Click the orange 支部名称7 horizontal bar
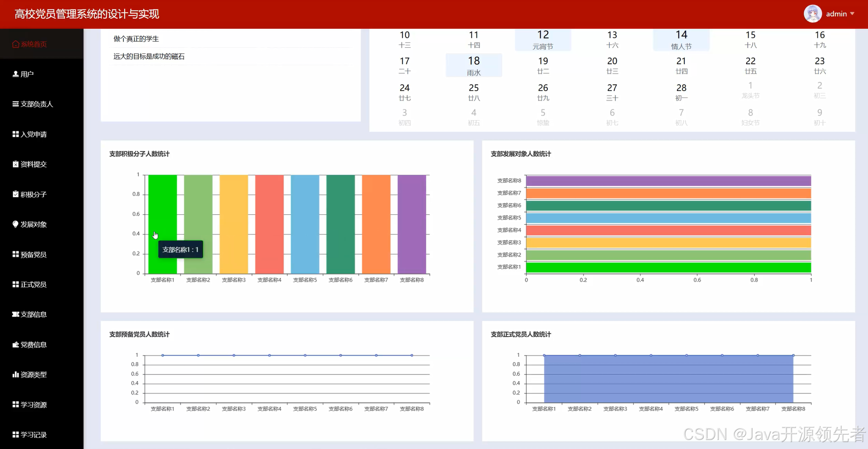 pyautogui.click(x=668, y=193)
